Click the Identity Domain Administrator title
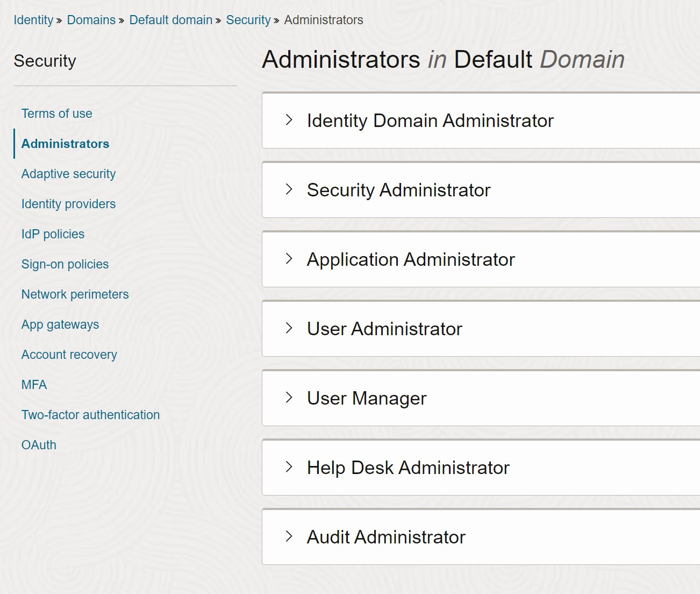The height and width of the screenshot is (594, 700). coord(430,121)
